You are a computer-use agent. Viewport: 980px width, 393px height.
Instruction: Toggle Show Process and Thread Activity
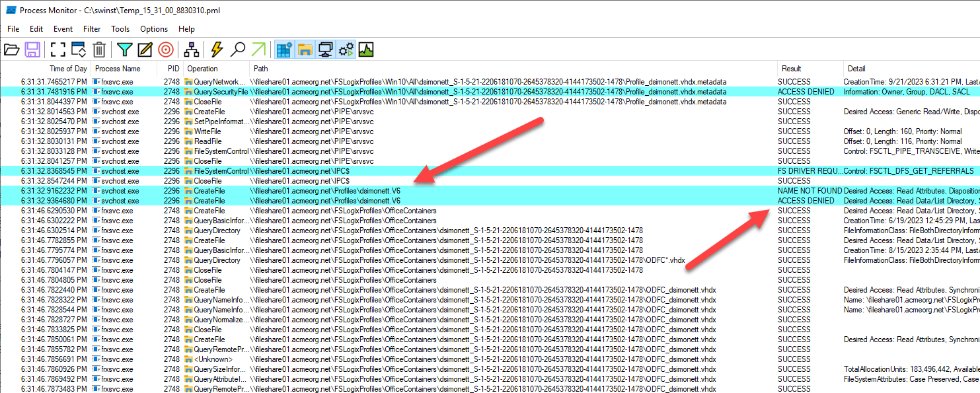pos(346,49)
